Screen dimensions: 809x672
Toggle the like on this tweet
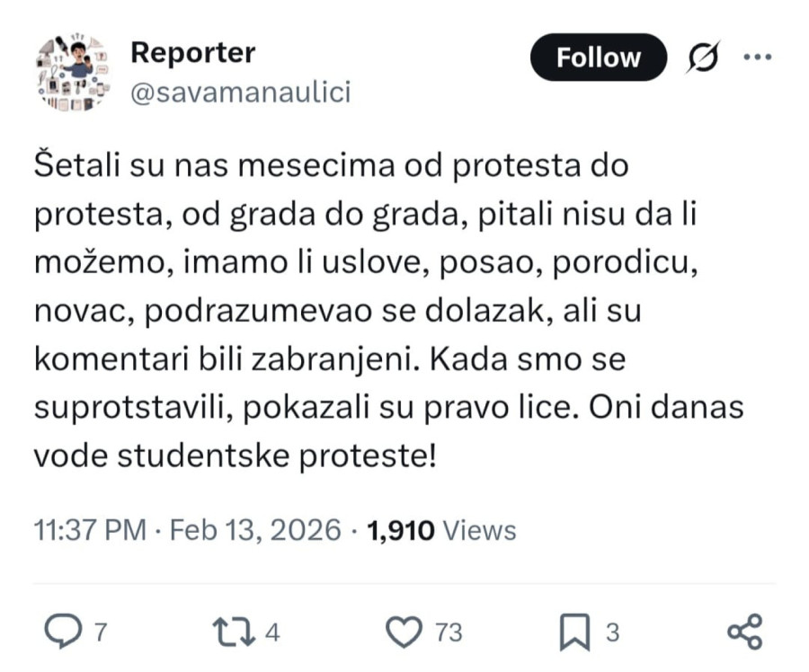pyautogui.click(x=406, y=632)
